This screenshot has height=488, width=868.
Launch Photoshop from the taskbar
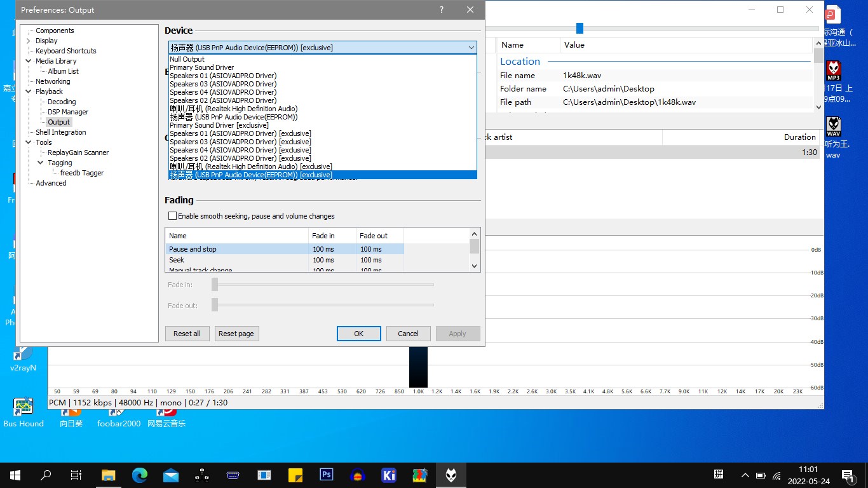pos(327,475)
